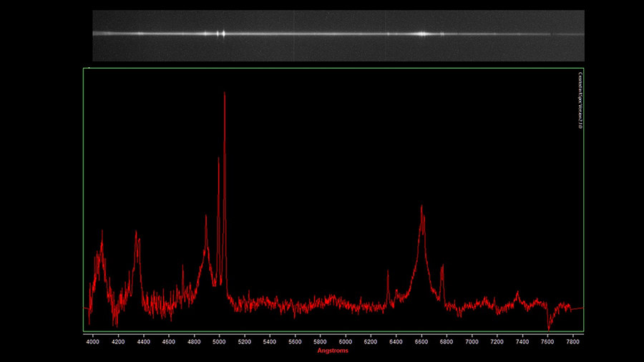Click the leftmost peak near 4070 Angstroms
Image resolution: width=644 pixels, height=362 pixels.
pos(102,232)
